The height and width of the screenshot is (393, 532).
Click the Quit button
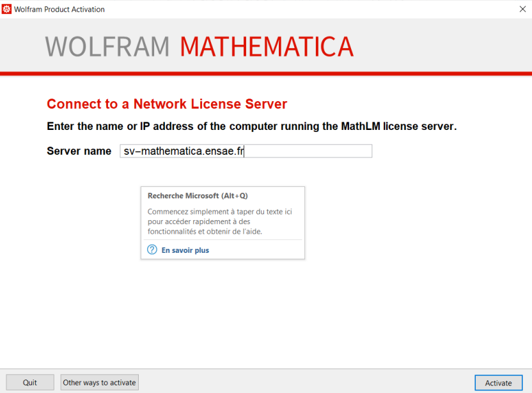(x=29, y=382)
